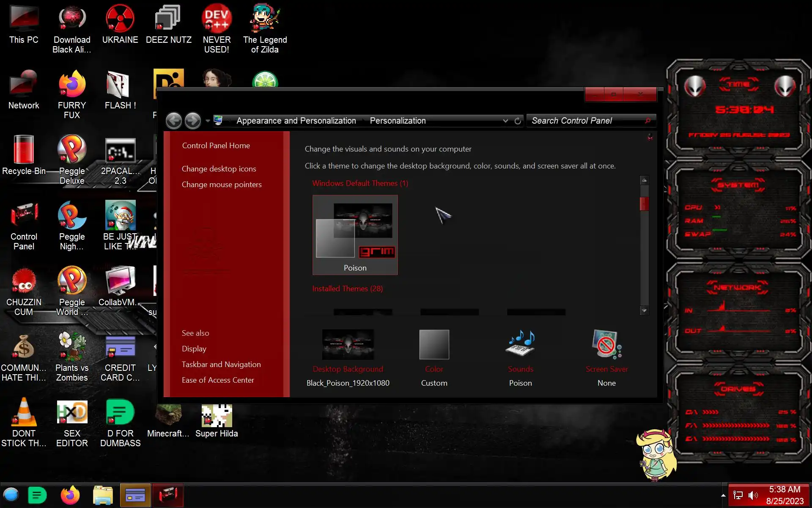Open the Screen Saver settings icon
Viewport: 812px width, 508px height.
click(606, 344)
